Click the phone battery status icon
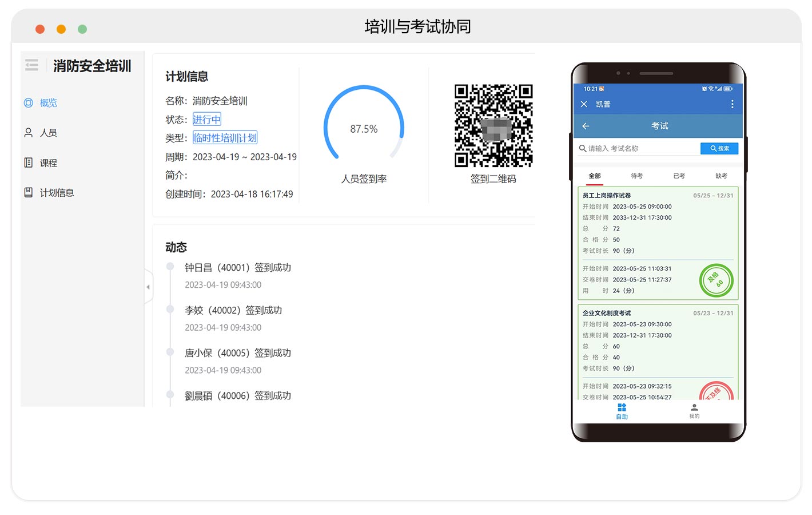Screen dimensions: 812x515 [728, 89]
